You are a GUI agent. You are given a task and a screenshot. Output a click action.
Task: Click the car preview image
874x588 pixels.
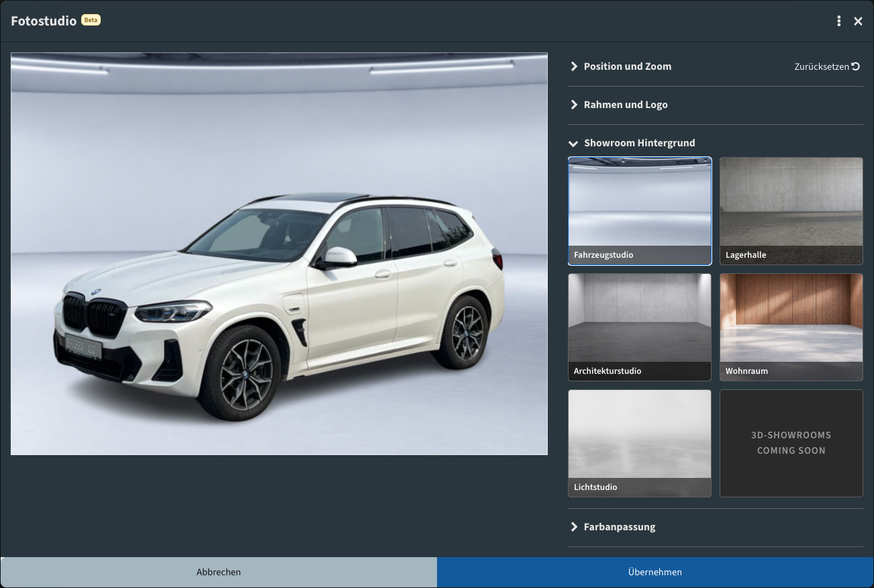point(279,254)
